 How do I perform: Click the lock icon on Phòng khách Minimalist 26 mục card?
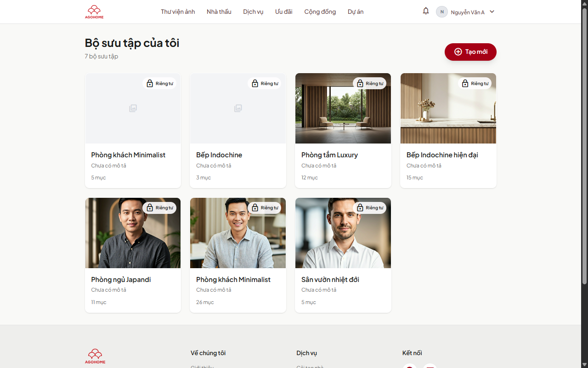(x=255, y=207)
